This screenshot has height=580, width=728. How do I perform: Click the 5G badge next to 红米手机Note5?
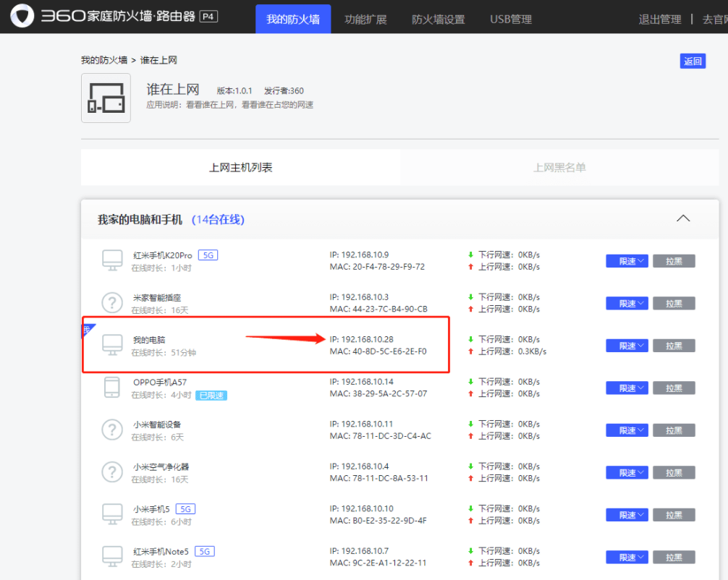pyautogui.click(x=203, y=550)
